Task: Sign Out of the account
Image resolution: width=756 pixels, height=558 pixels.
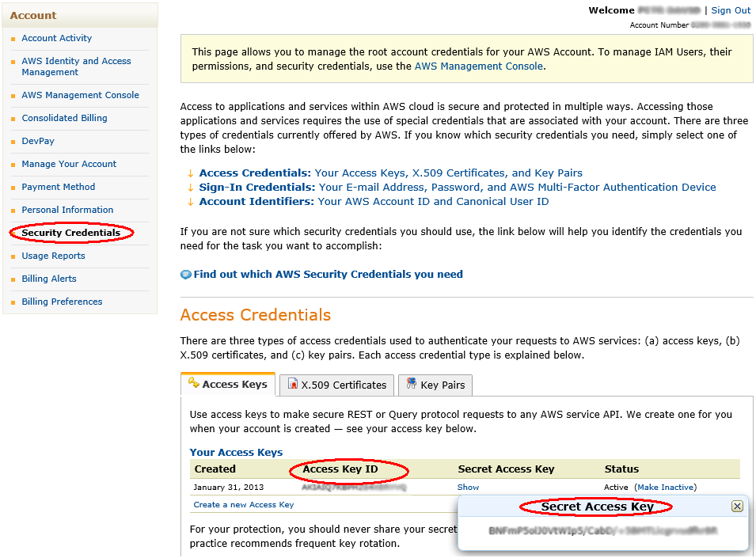Action: (731, 10)
